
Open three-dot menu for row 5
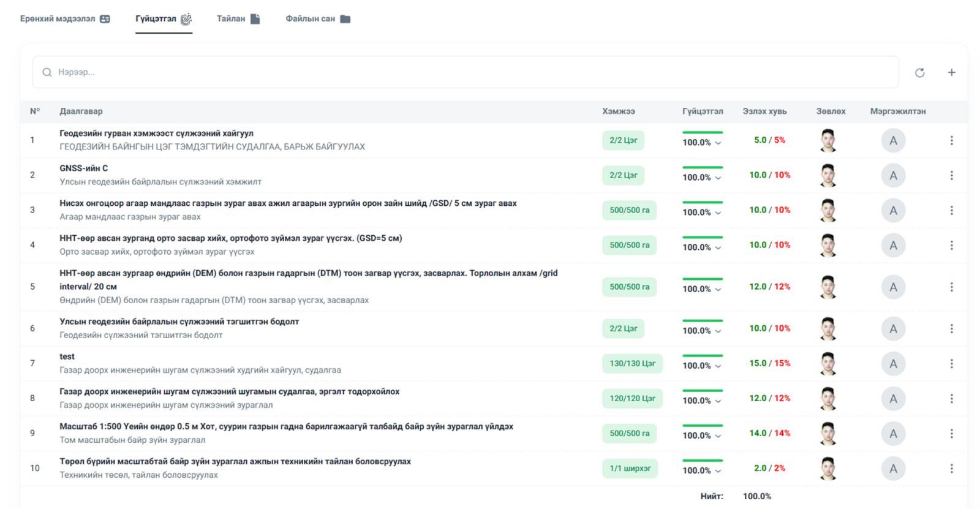coord(951,287)
